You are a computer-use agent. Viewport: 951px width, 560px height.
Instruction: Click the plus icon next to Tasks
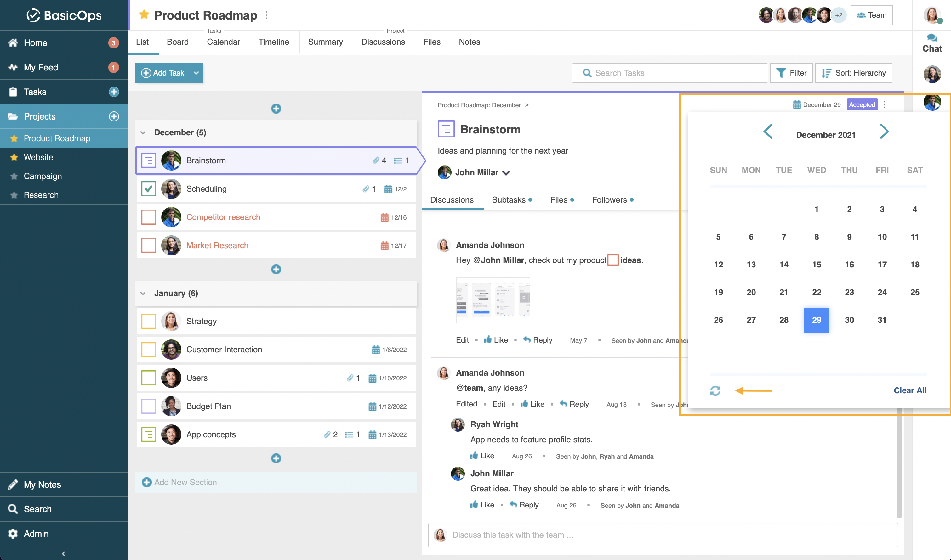click(114, 92)
